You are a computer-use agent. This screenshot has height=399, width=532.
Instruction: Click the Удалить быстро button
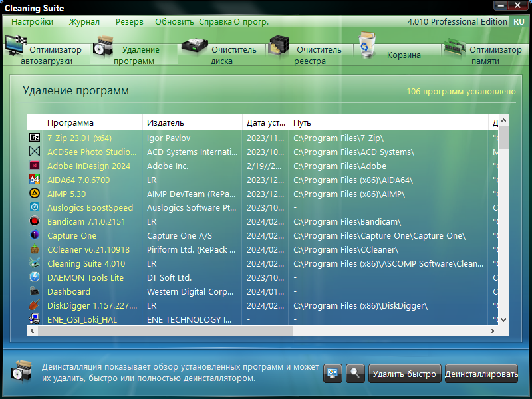tap(404, 374)
